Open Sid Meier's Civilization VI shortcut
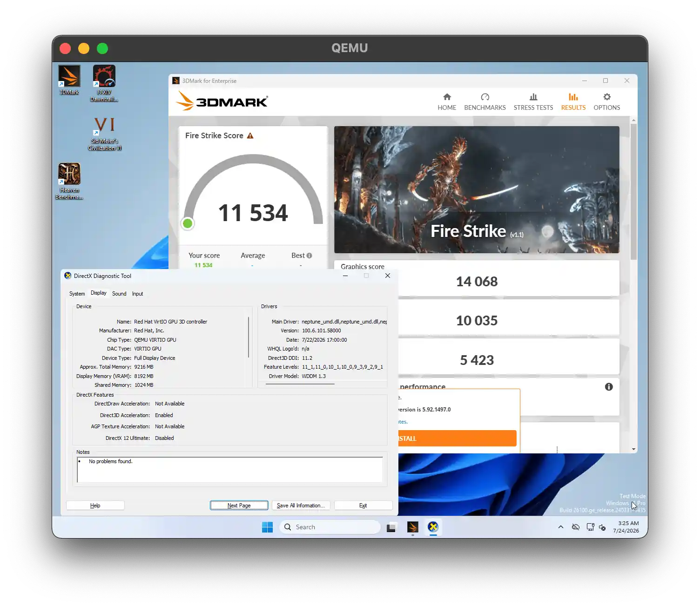The width and height of the screenshot is (700, 607). point(104,134)
